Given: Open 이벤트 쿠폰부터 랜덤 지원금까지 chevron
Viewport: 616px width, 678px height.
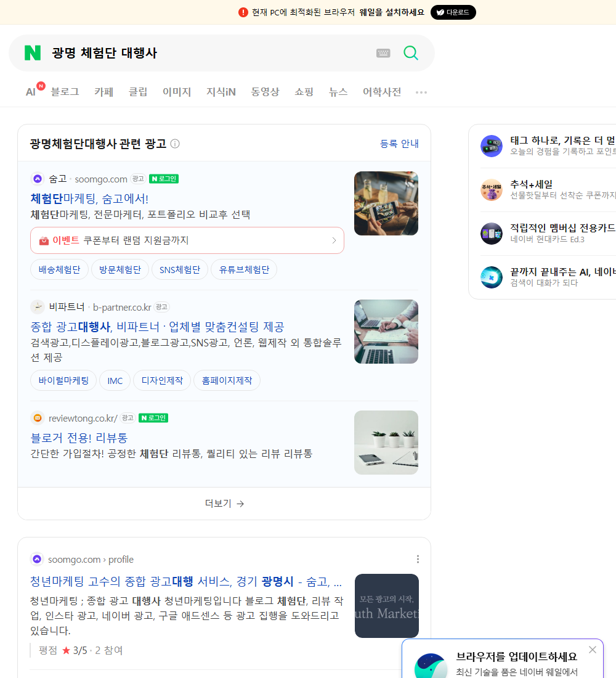Looking at the screenshot, I should (x=334, y=240).
